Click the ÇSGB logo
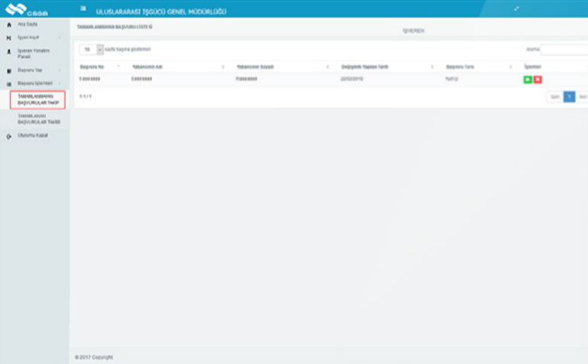Screen dimensions: 588x364 (x=23, y=9)
